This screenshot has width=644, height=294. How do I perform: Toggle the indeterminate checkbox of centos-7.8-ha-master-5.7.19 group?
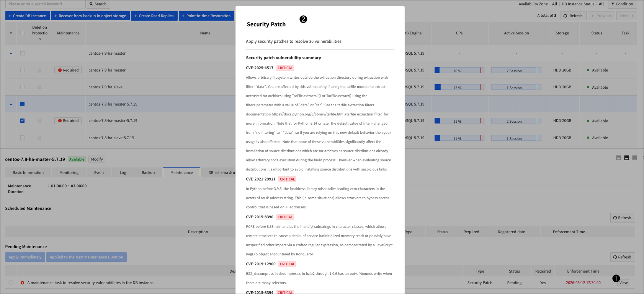pos(22,104)
